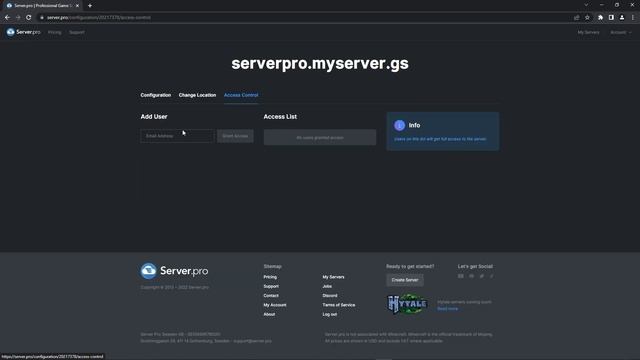Switch to the Configuration tab
This screenshot has height=360, width=640.
[x=156, y=95]
